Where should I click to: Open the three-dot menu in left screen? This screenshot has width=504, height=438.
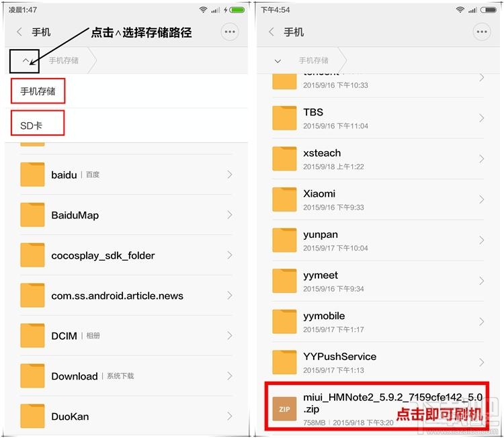coord(230,32)
